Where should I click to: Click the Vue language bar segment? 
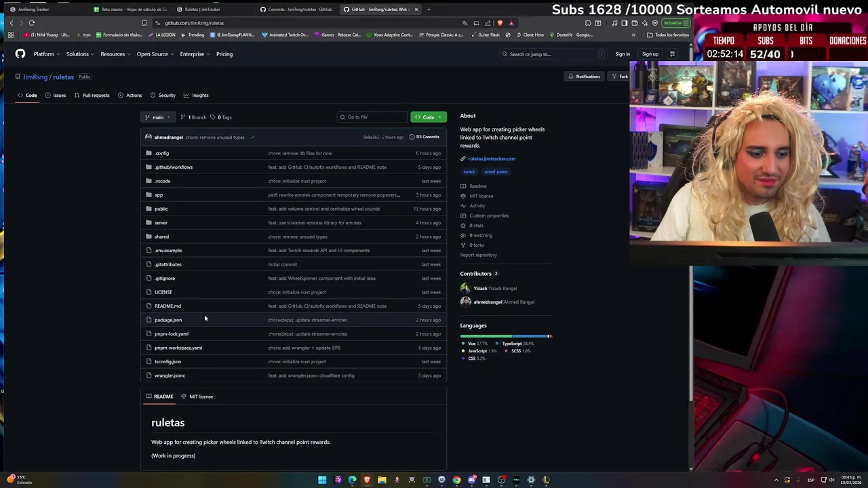tap(486, 336)
